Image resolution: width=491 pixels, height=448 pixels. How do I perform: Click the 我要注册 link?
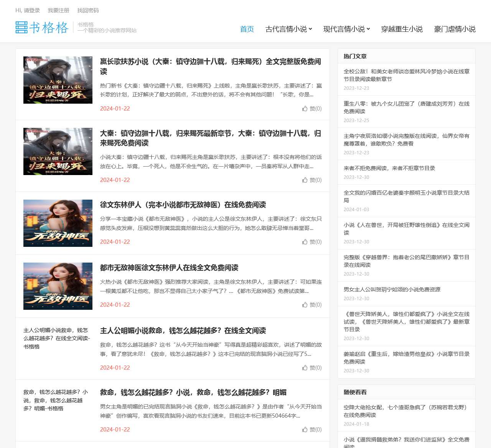pyautogui.click(x=58, y=10)
